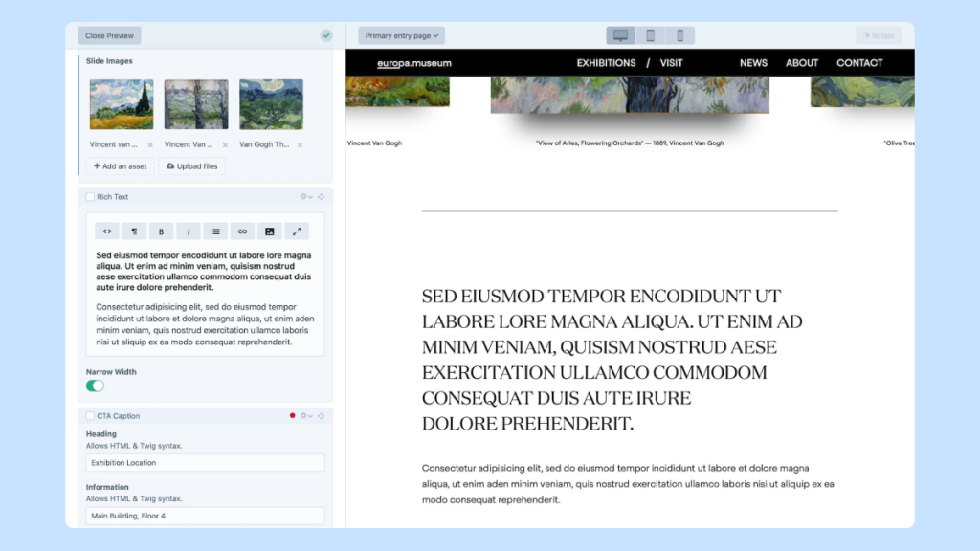This screenshot has height=551, width=980.
Task: Switch to tablet preview device
Action: click(x=650, y=35)
